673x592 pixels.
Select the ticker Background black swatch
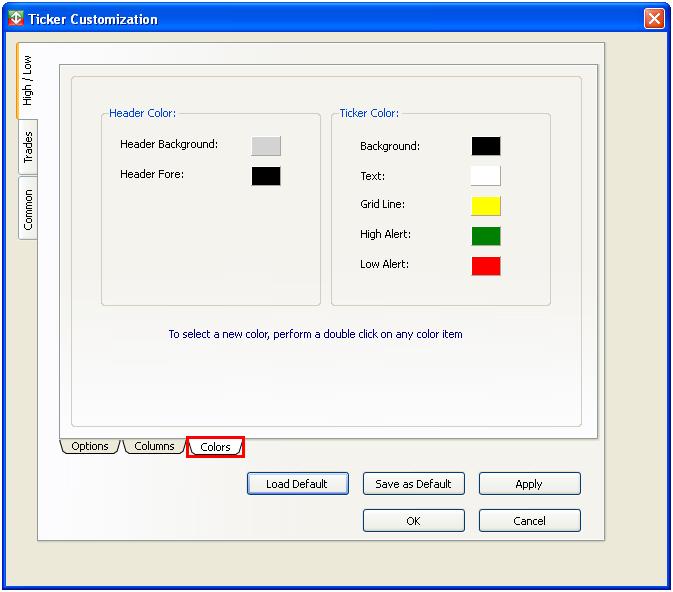[486, 146]
